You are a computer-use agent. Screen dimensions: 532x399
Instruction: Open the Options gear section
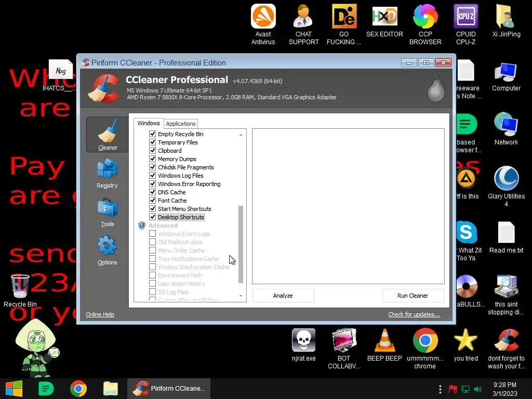pos(107,250)
